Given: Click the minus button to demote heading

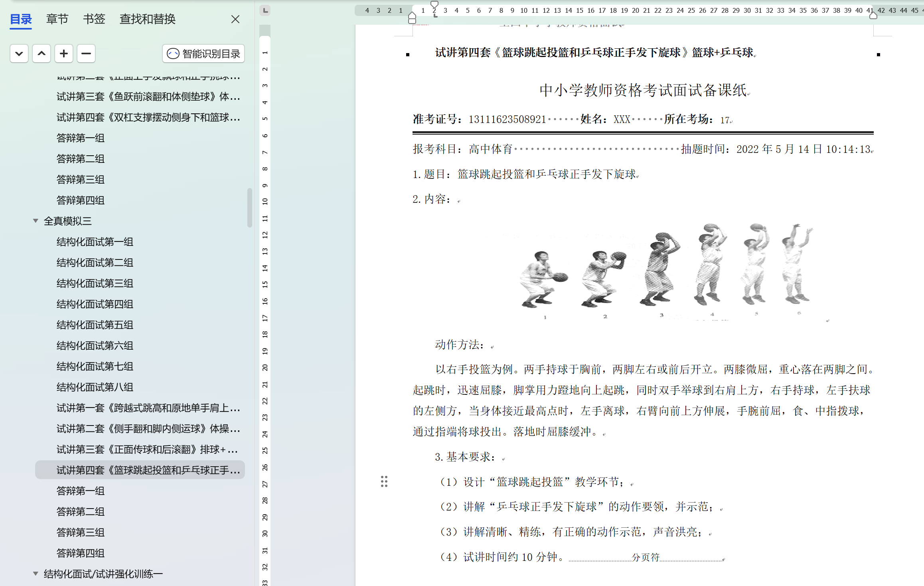Looking at the screenshot, I should [x=86, y=53].
